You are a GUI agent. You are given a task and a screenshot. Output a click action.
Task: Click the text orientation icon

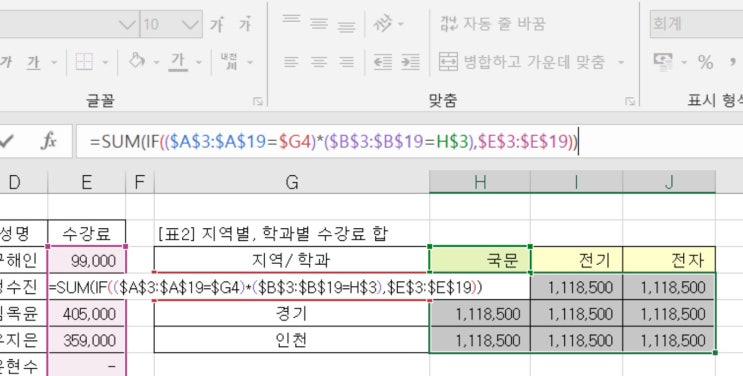(382, 23)
